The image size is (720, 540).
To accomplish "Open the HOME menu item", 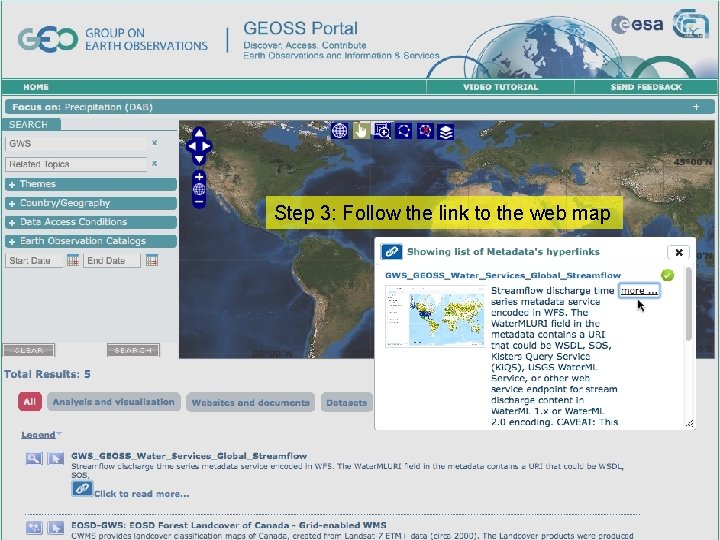I will pos(36,87).
